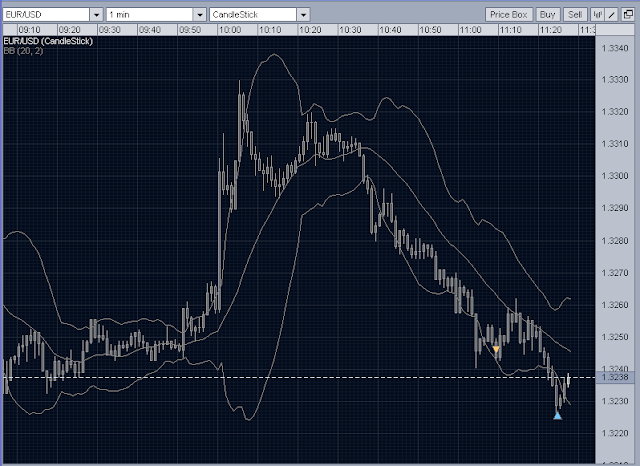
Task: Click the 1.3280 price axis label
Action: pyautogui.click(x=615, y=241)
